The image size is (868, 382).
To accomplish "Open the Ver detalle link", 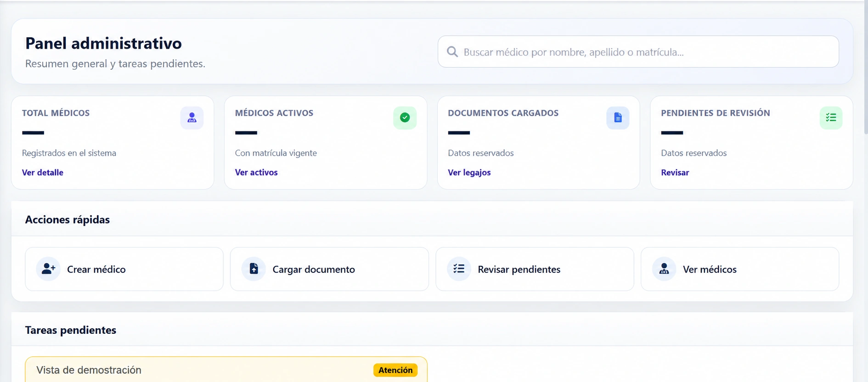I will coord(43,173).
